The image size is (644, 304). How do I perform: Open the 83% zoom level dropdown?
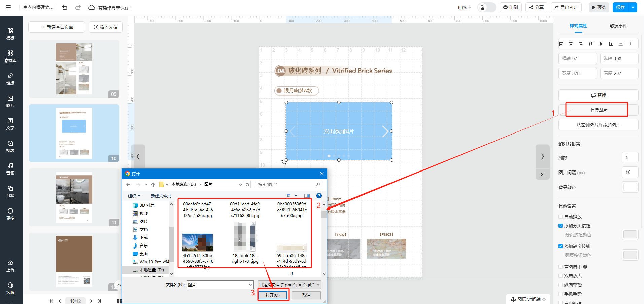464,7
